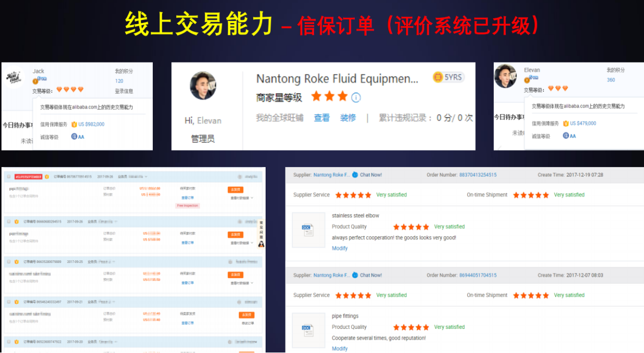The image size is (644, 353).
Task: Click 修改订单 on order 86546240332497
Action: pos(248,323)
